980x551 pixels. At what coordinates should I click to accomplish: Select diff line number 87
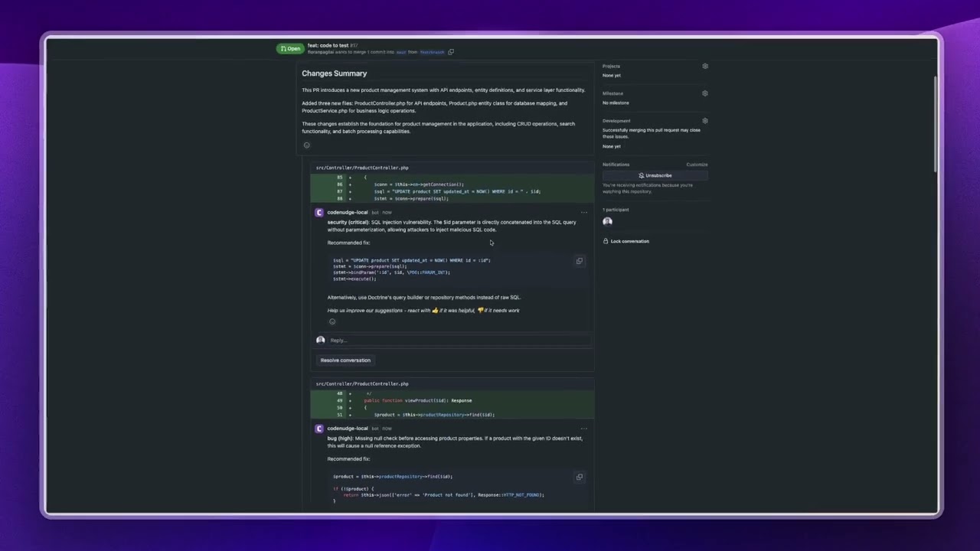pos(340,191)
